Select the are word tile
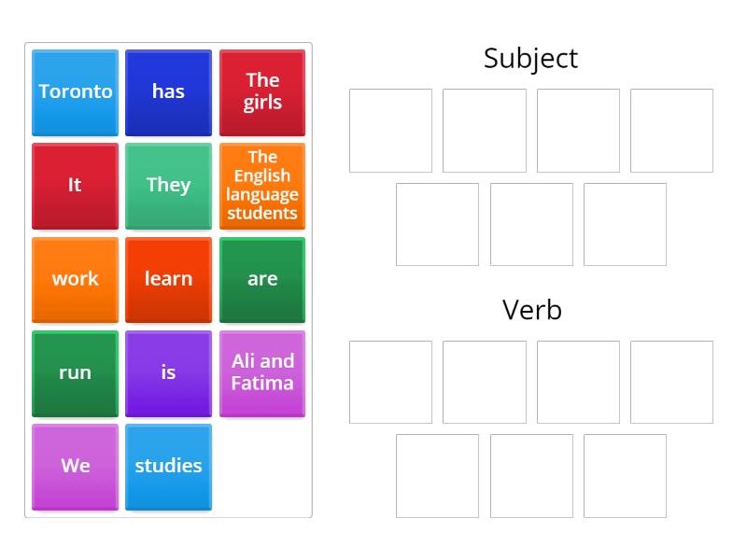 tap(262, 279)
